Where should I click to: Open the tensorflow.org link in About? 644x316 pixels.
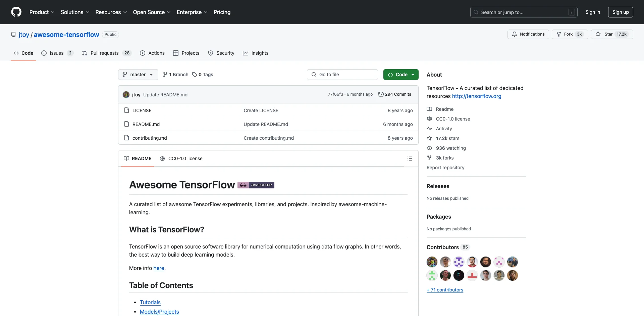[477, 96]
